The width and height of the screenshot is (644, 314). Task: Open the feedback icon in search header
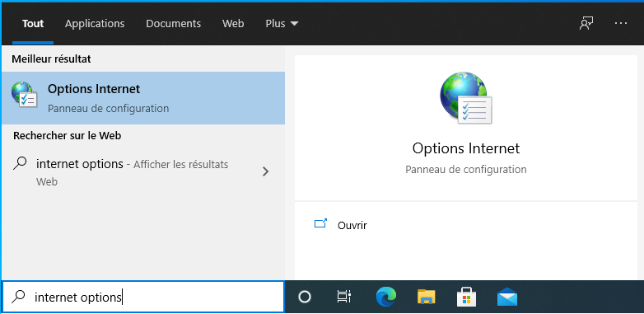[x=586, y=24]
